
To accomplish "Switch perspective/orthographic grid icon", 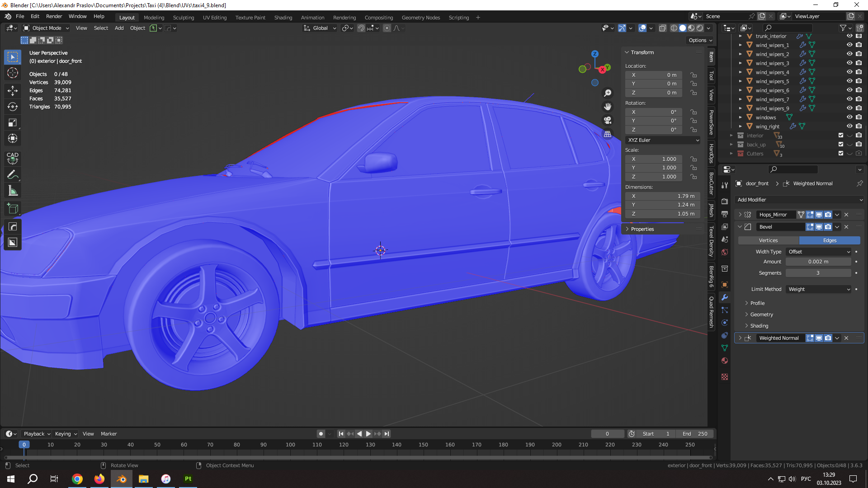I will coord(608,134).
